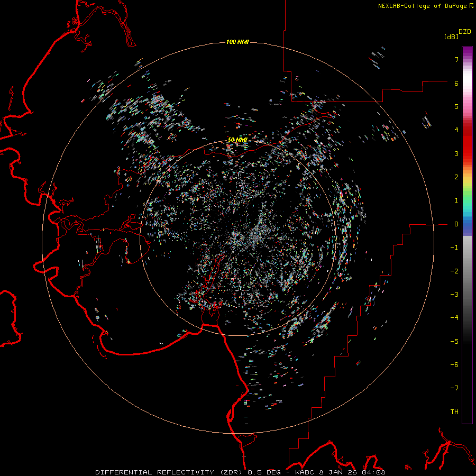Click the -3 value on the color scale
Screen dimensions: 476x476
pos(454,295)
